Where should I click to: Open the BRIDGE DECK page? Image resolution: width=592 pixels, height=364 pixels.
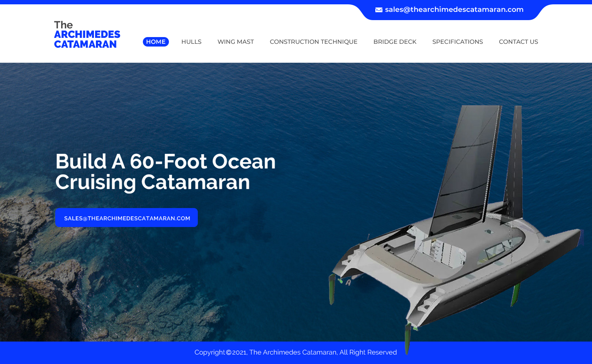[395, 42]
